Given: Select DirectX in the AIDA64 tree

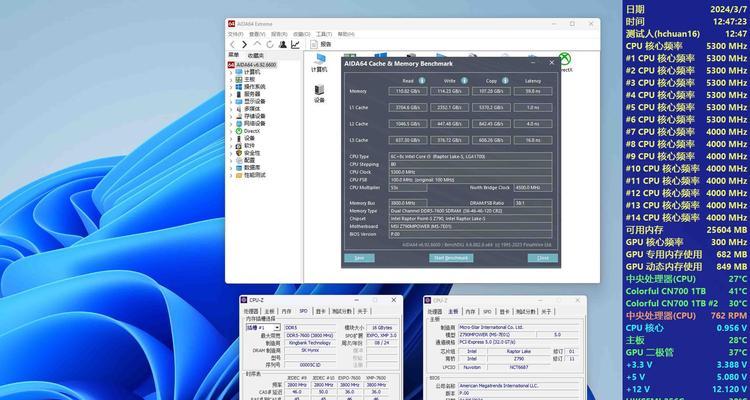Looking at the screenshot, I should tap(251, 131).
